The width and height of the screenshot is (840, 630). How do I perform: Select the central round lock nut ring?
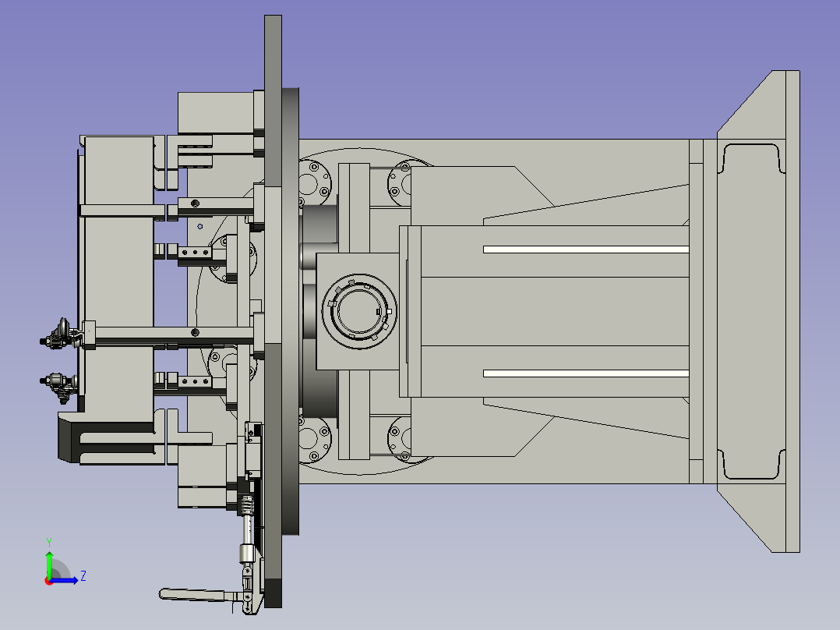pos(359,312)
